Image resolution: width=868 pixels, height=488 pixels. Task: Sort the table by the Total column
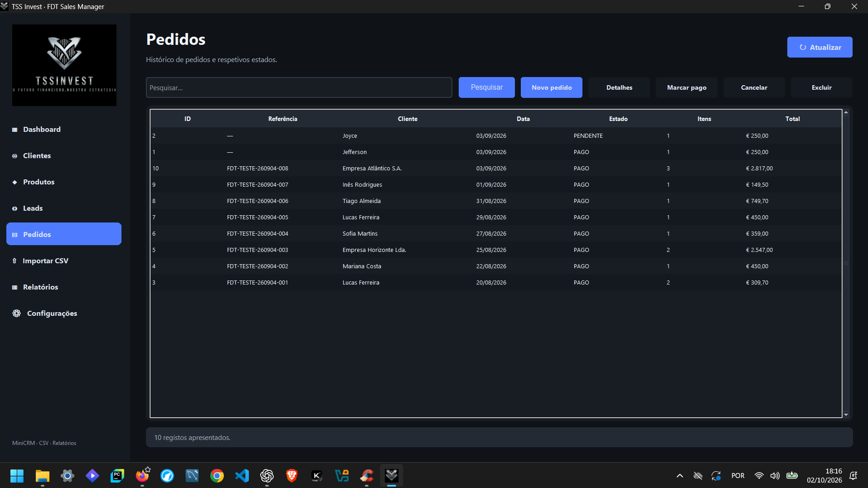(792, 119)
